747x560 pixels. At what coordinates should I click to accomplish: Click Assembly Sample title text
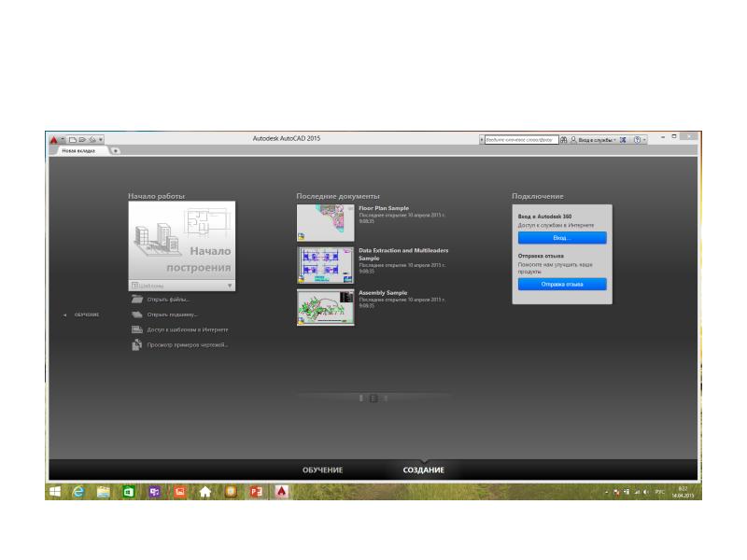383,293
